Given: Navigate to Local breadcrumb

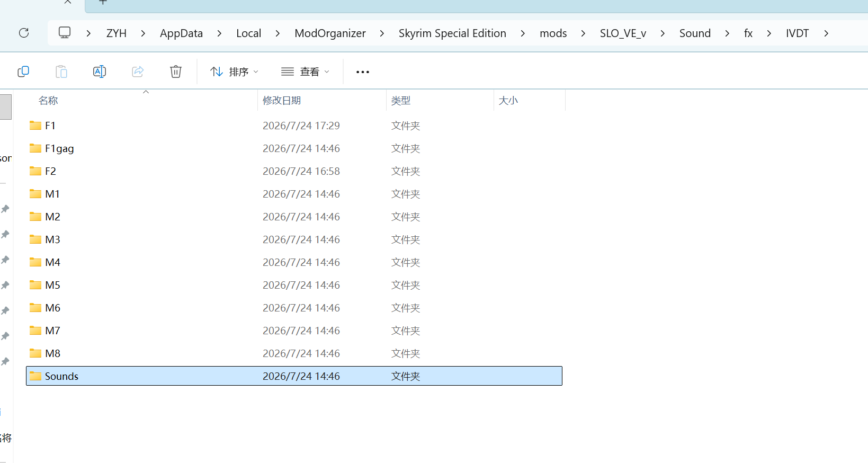Looking at the screenshot, I should [x=248, y=33].
